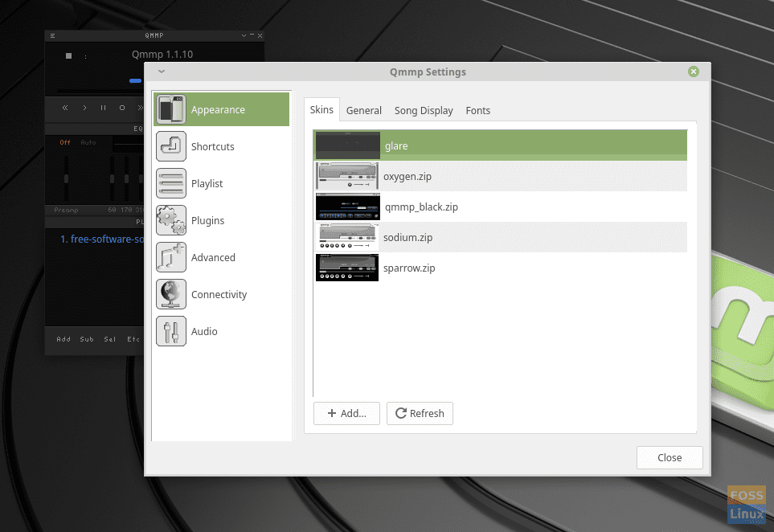Adjust the equalizer Preamp slider
Screen dimensions: 774x532
[x=66, y=178]
